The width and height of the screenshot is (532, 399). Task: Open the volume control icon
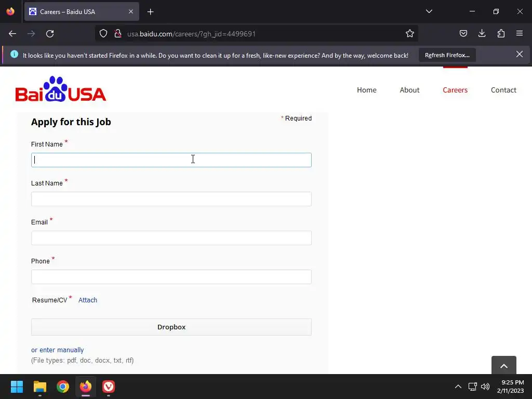486,387
